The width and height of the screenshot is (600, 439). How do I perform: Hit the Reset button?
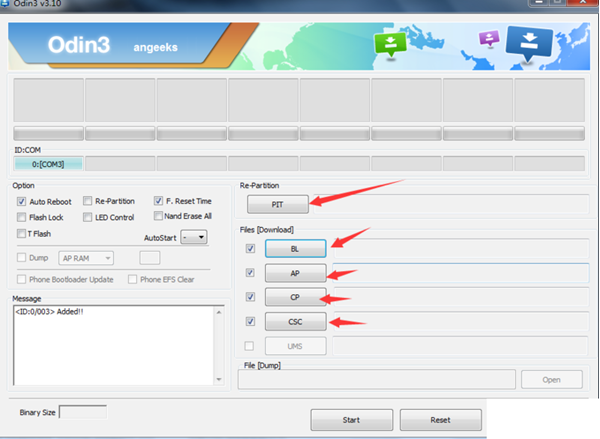440,418
